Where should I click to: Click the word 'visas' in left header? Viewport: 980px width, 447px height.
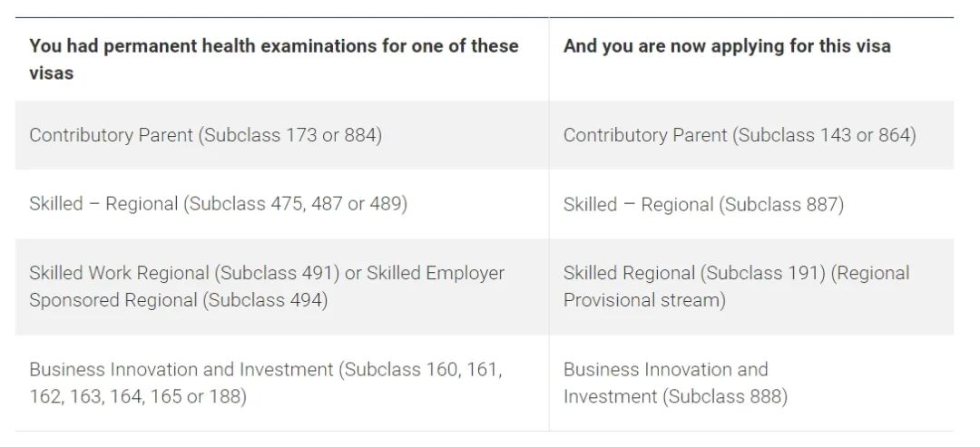(52, 73)
